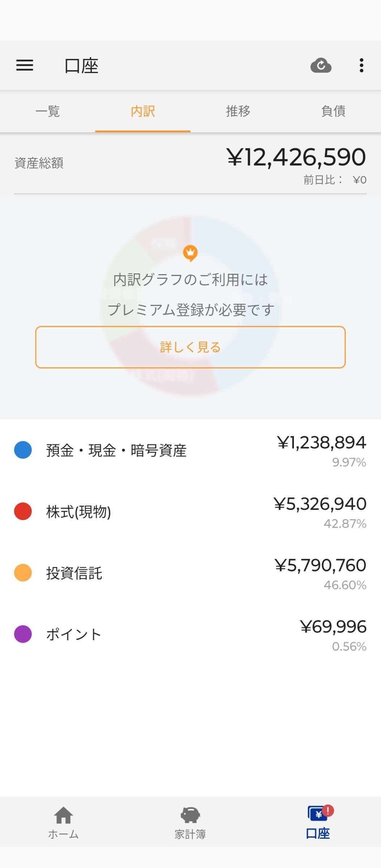Tap the blue 預金・現金・暗号資産 color dot

tap(23, 450)
